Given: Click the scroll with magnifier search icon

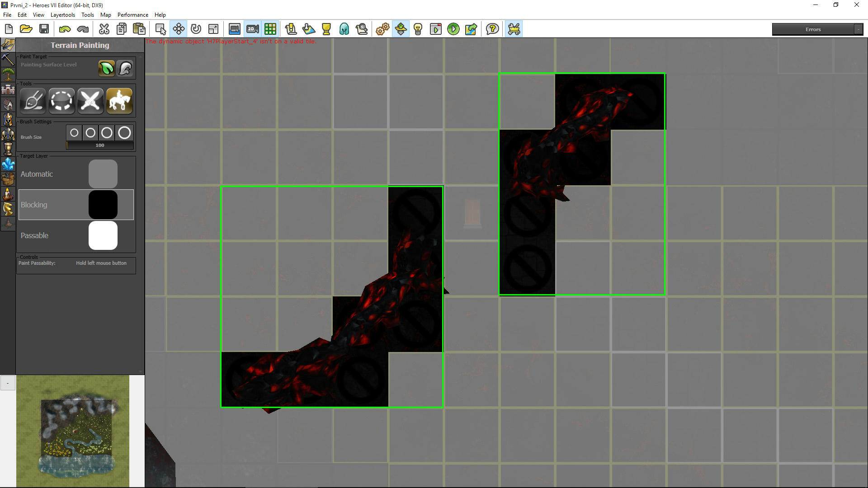Looking at the screenshot, I should (362, 29).
